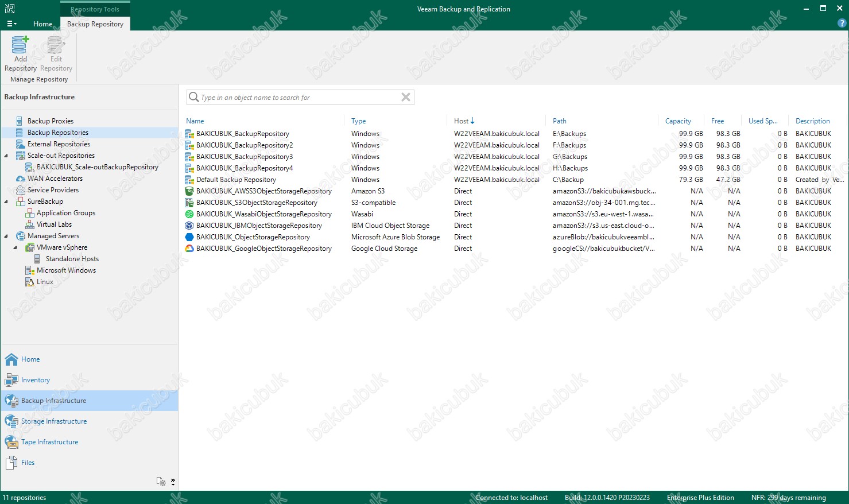Click the search box for object names
This screenshot has height=504, width=849.
tap(300, 97)
